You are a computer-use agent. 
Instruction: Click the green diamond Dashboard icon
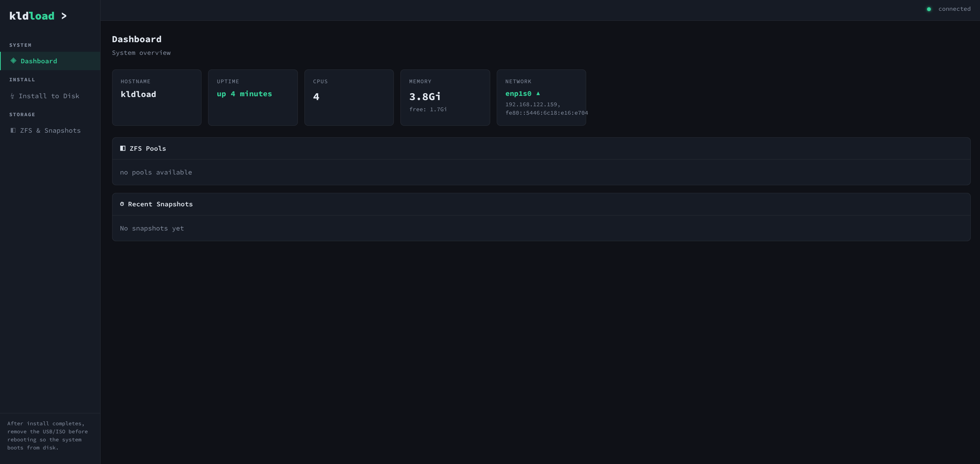point(13,61)
